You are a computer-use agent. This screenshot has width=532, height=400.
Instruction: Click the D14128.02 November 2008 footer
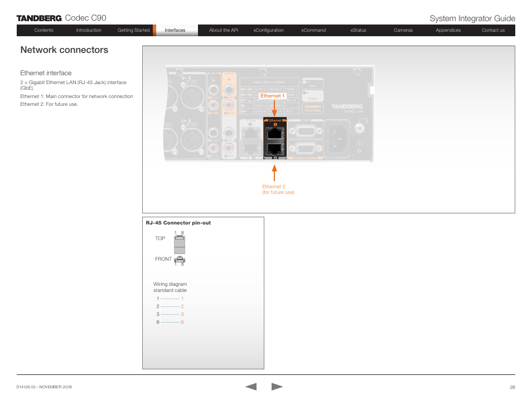click(44, 387)
